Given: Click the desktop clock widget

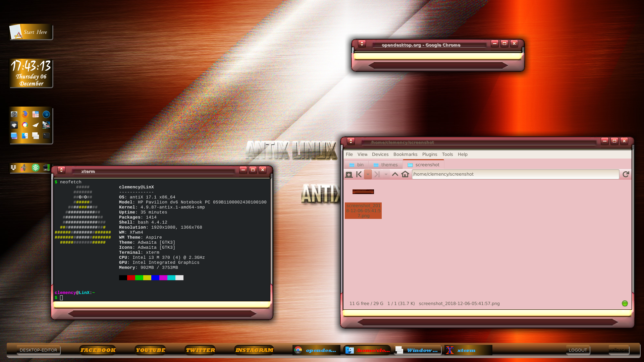Looking at the screenshot, I should pyautogui.click(x=31, y=73).
